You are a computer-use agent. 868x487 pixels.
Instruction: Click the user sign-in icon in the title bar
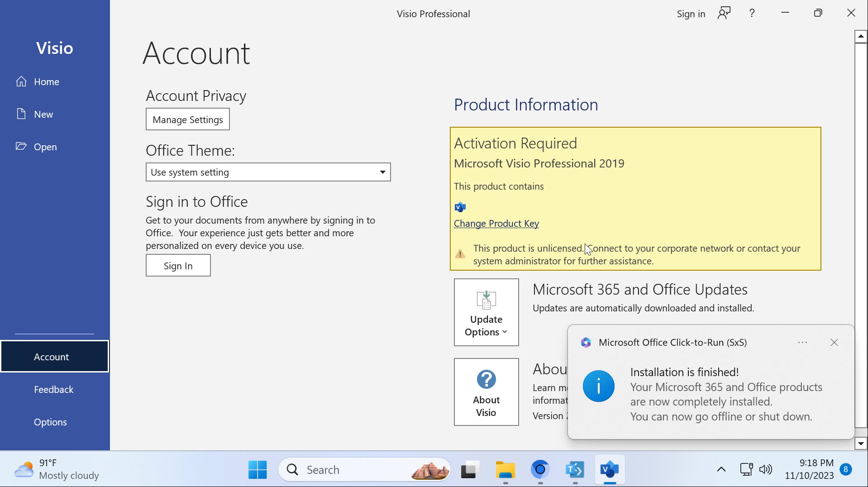[x=724, y=13]
